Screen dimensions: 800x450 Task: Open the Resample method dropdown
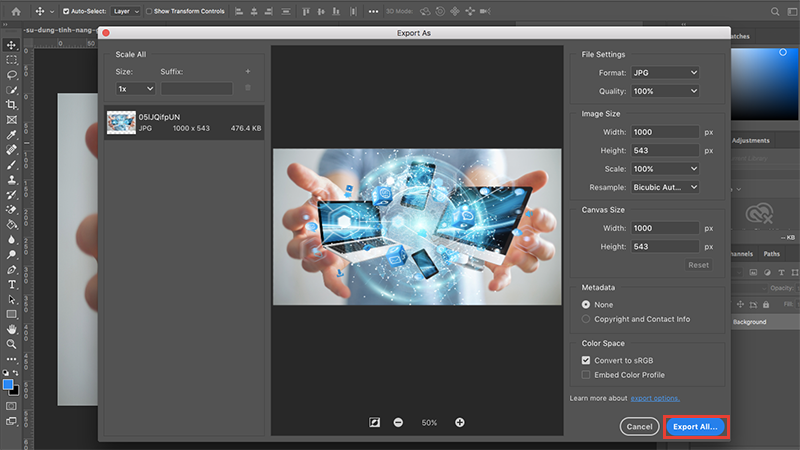coord(665,187)
